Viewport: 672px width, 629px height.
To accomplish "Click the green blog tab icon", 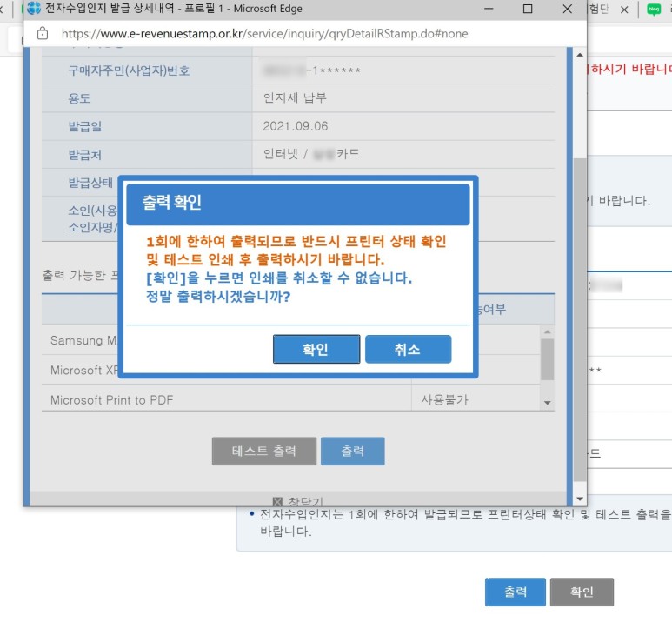I will [654, 10].
